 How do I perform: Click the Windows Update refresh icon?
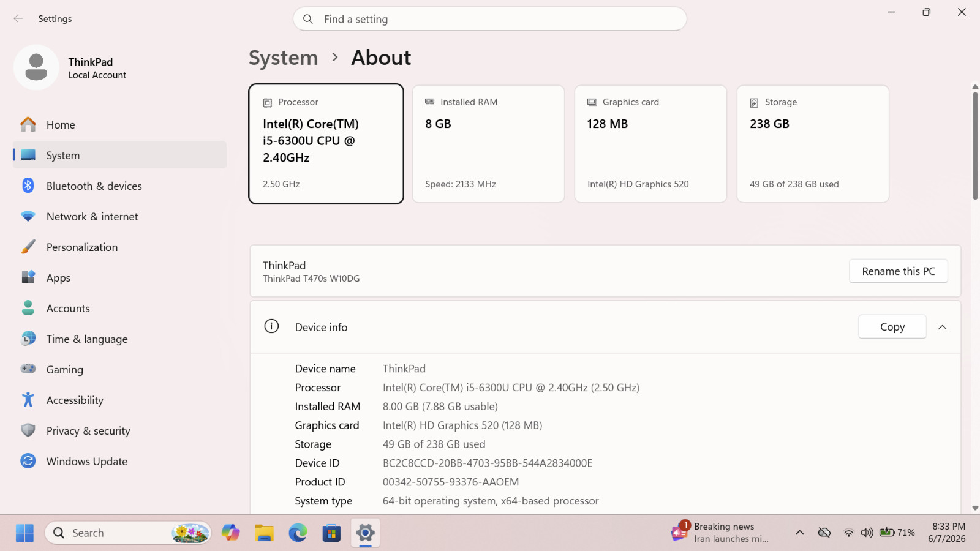point(28,461)
